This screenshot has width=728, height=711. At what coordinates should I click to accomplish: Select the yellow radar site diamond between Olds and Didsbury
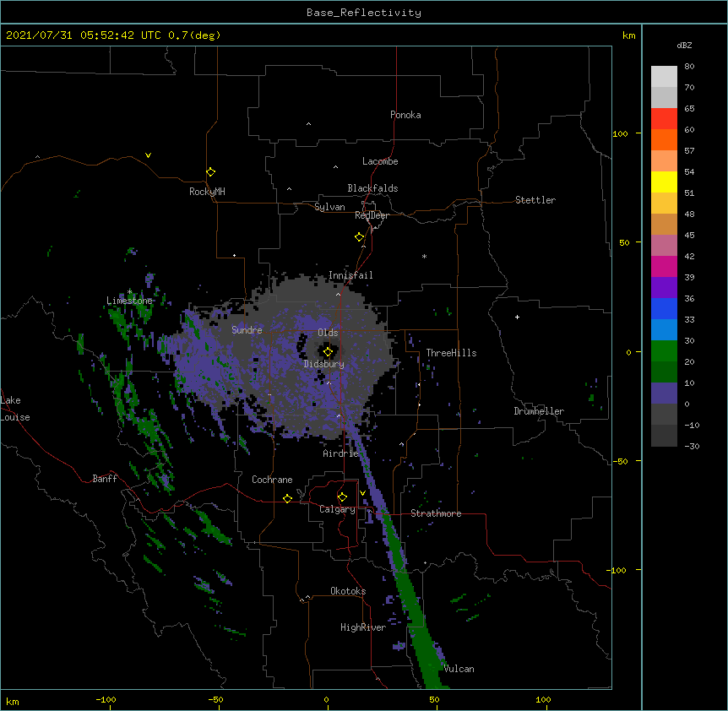(x=328, y=352)
